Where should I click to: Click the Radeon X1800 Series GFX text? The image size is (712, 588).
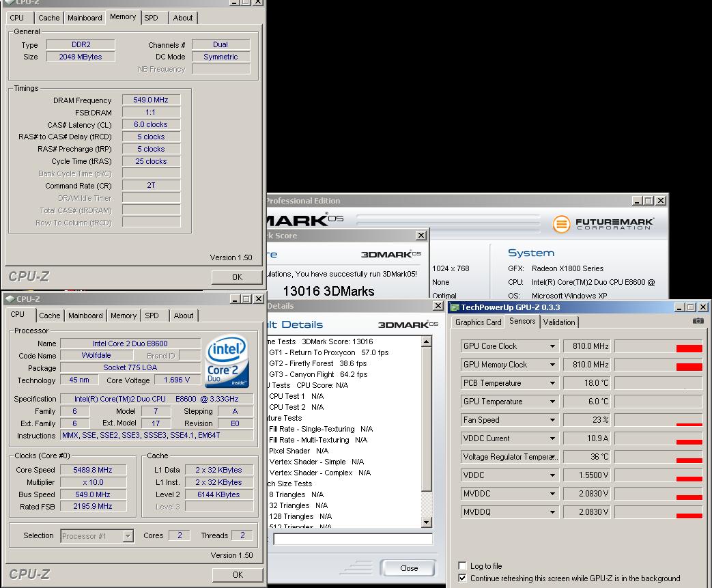pos(567,268)
